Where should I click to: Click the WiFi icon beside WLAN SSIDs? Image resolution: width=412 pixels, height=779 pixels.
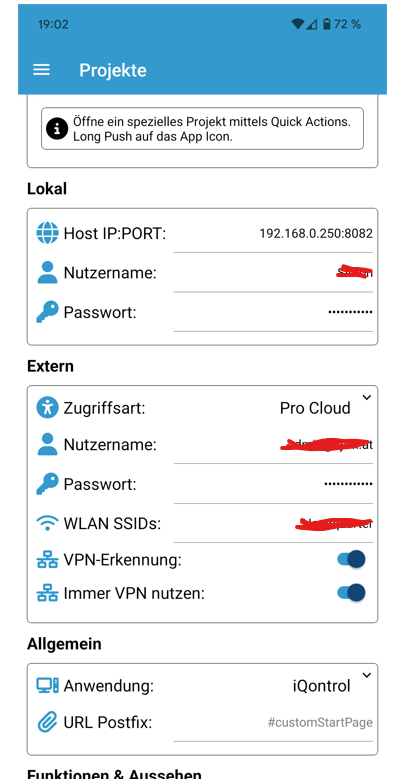(47, 523)
